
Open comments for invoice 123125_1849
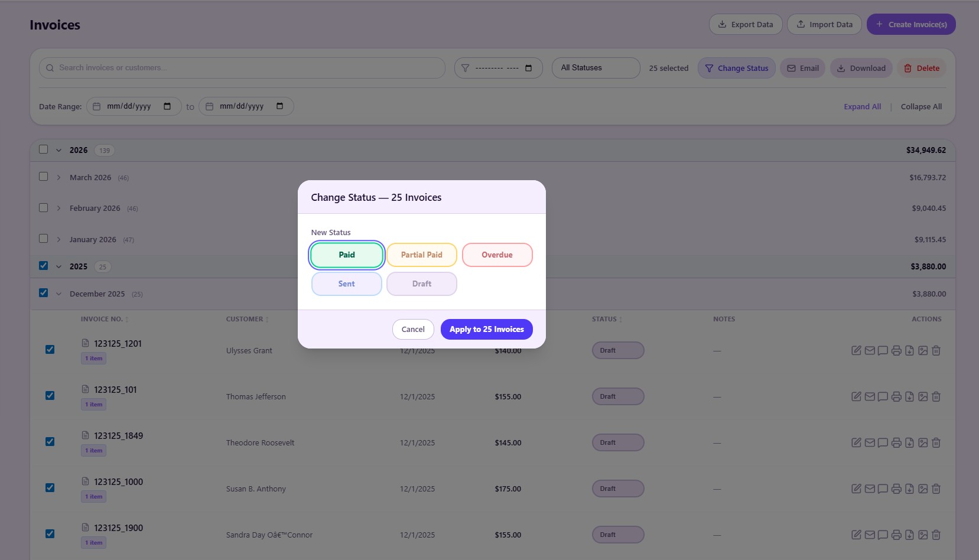pos(883,442)
